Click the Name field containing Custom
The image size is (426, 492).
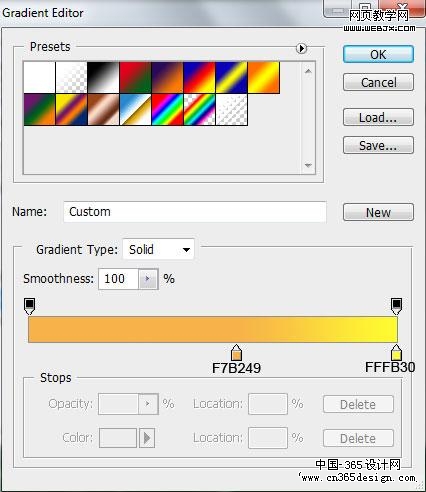pos(195,212)
